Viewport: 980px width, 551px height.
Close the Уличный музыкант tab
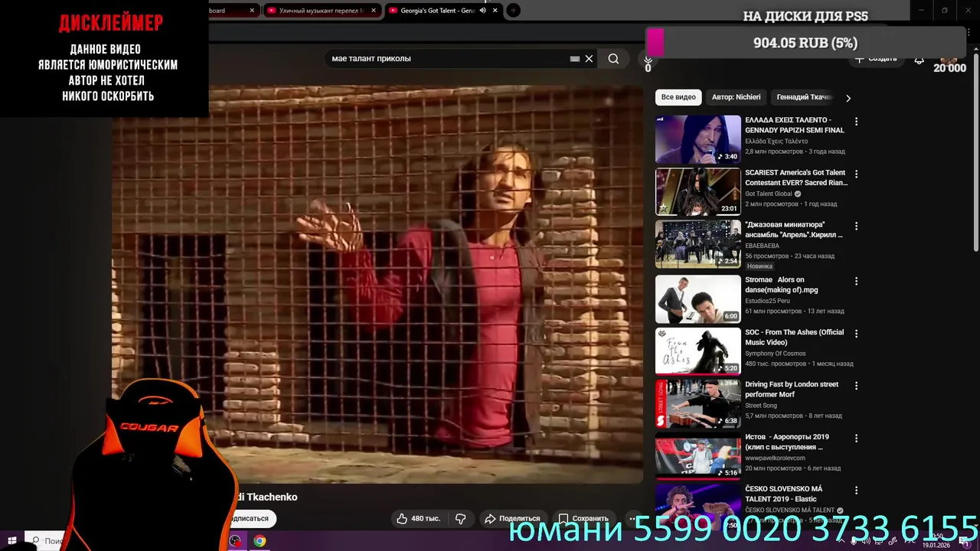click(374, 11)
